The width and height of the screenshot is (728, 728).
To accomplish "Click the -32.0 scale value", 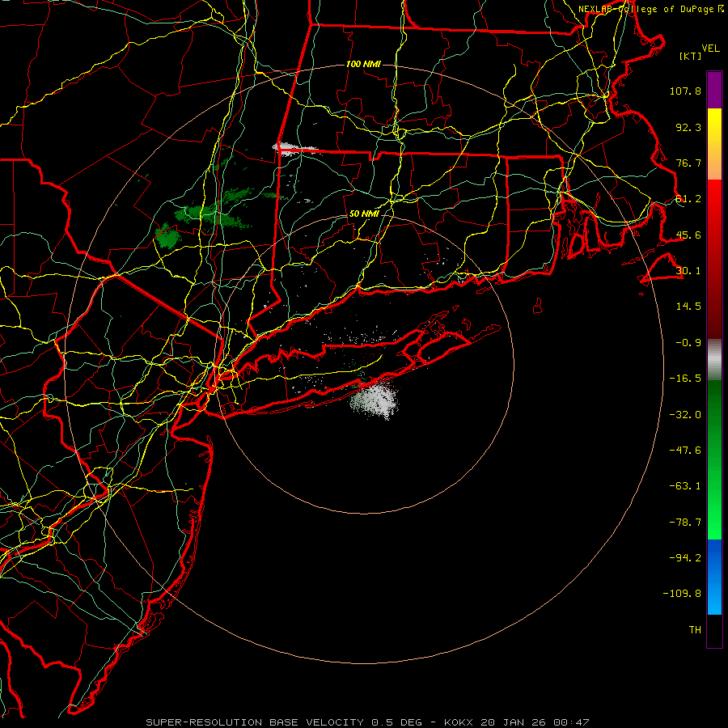I will pyautogui.click(x=685, y=415).
